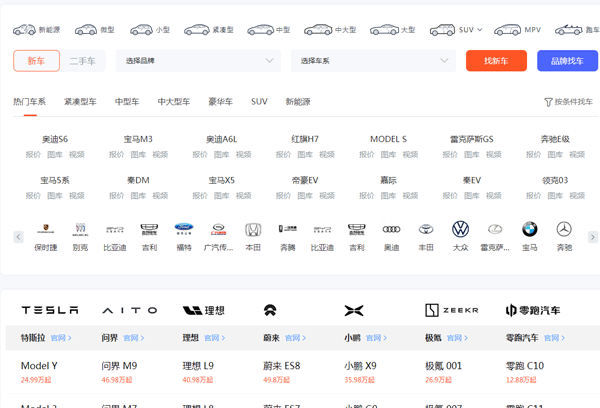The width and height of the screenshot is (600, 408).
Task: Select the 中型 car type icon
Action: (261, 29)
